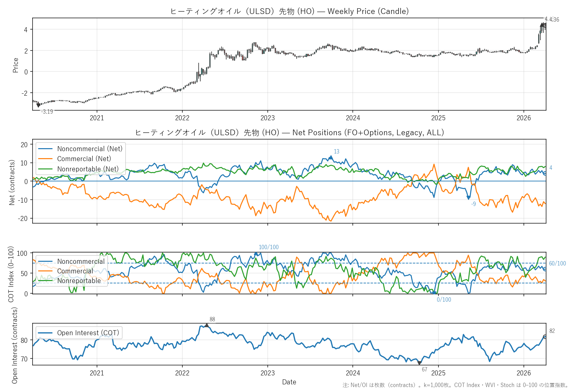Click the orange Commercial (Net) legend line swatch
This screenshot has width=574, height=392.
click(45, 159)
